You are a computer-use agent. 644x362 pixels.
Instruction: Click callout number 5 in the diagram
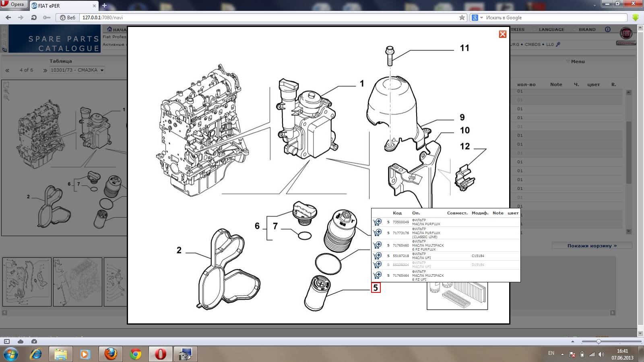pos(376,288)
